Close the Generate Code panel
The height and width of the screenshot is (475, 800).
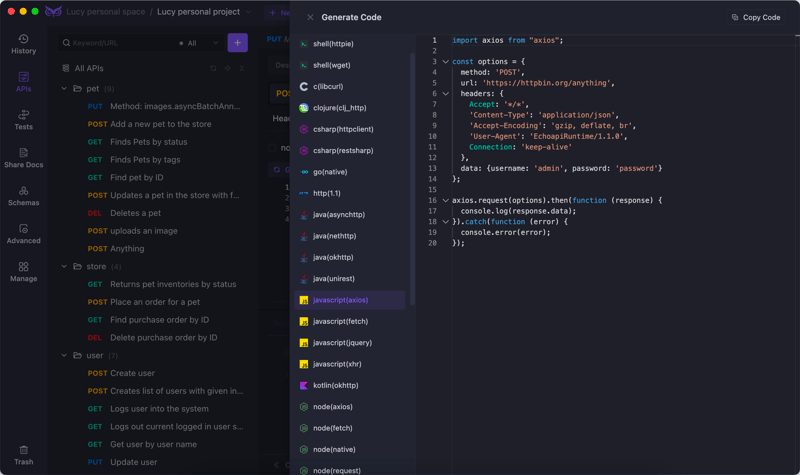point(310,17)
